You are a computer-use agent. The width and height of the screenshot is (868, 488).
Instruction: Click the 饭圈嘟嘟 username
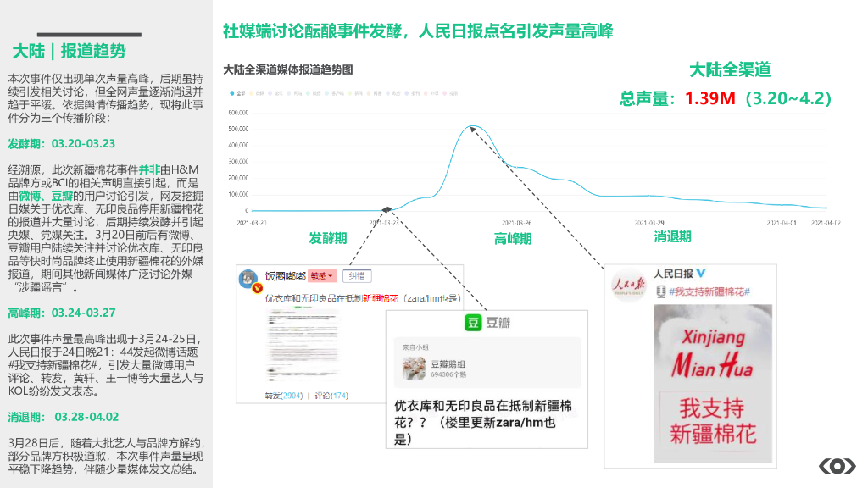click(285, 275)
